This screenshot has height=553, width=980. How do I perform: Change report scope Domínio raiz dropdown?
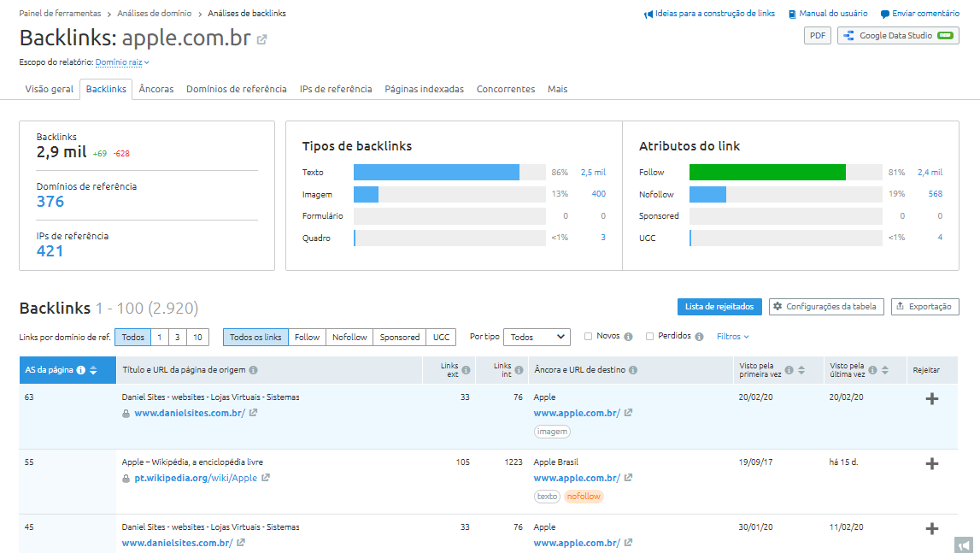122,62
